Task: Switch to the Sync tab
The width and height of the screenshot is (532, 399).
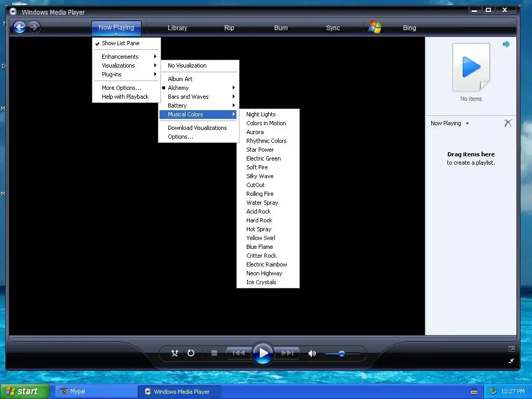Action: [x=333, y=28]
